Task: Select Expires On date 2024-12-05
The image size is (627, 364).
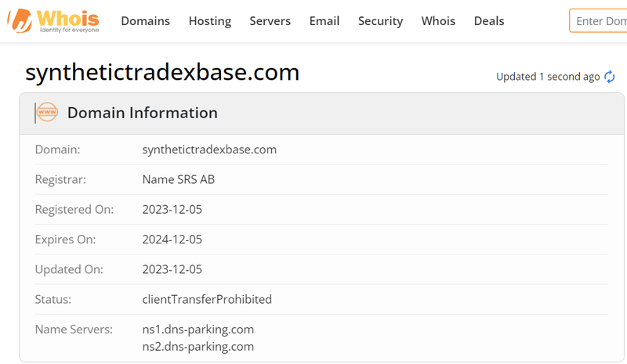Action: [x=172, y=240]
